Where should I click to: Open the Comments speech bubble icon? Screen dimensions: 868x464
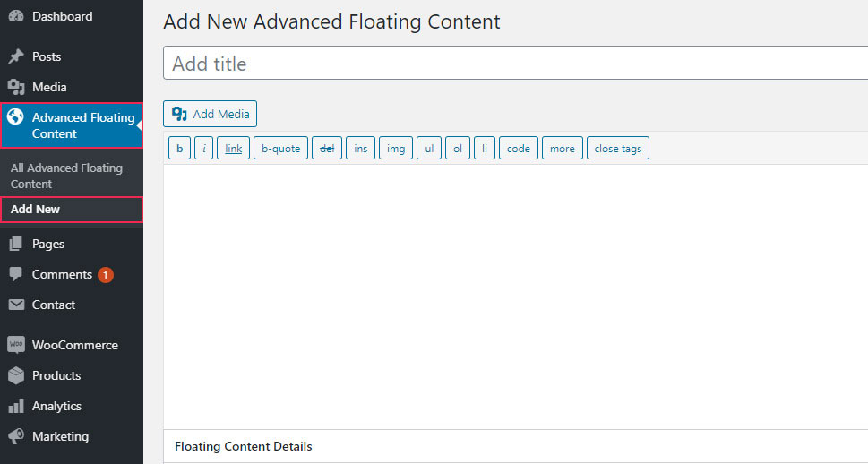pos(16,274)
